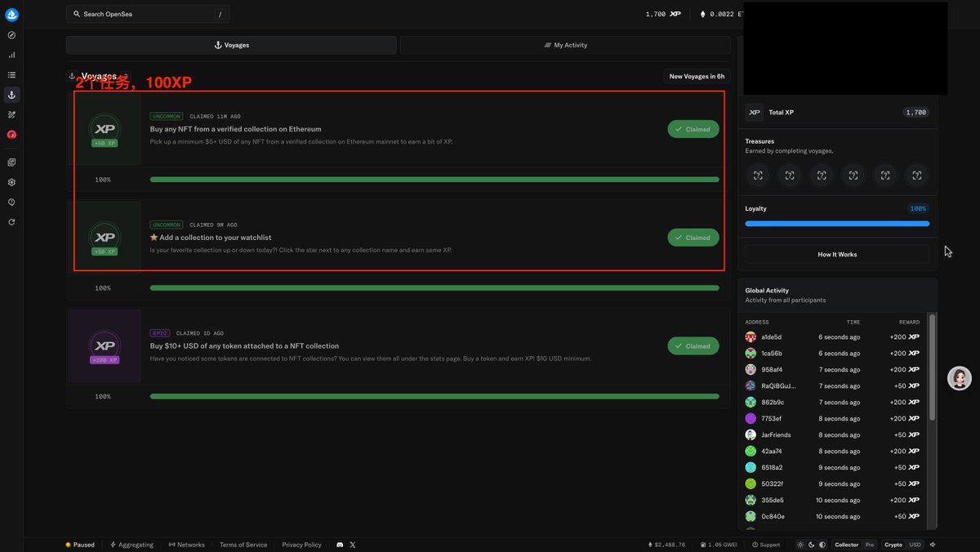Click the last treasure slot icon

point(917,176)
